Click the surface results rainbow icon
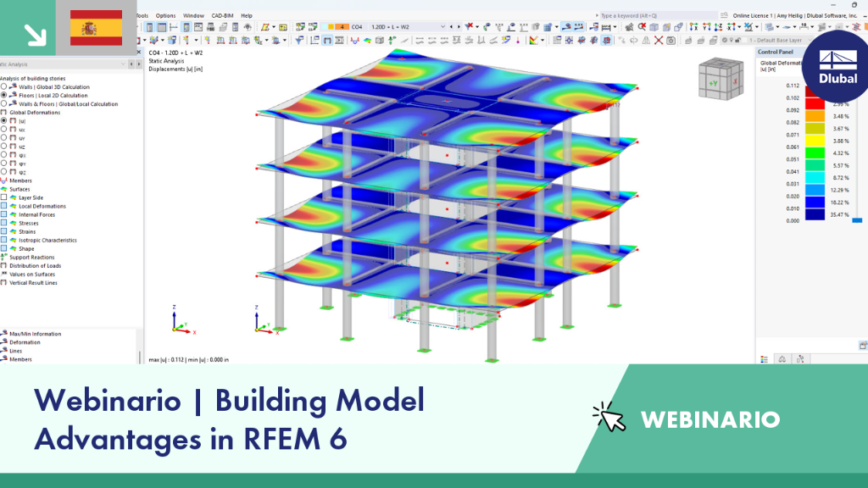Viewport: 868px width, 488px height. tap(367, 41)
